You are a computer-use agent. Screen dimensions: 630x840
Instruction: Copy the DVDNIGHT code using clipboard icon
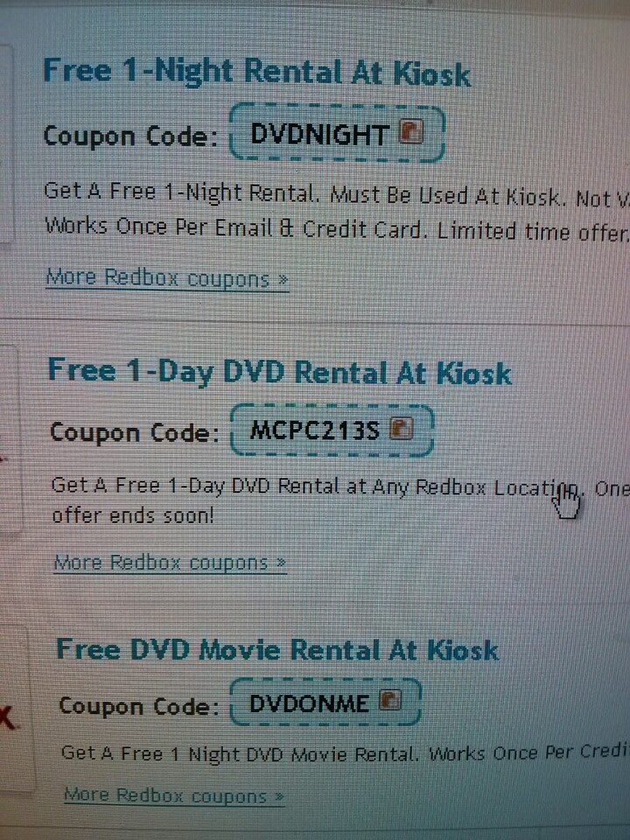pyautogui.click(x=412, y=131)
